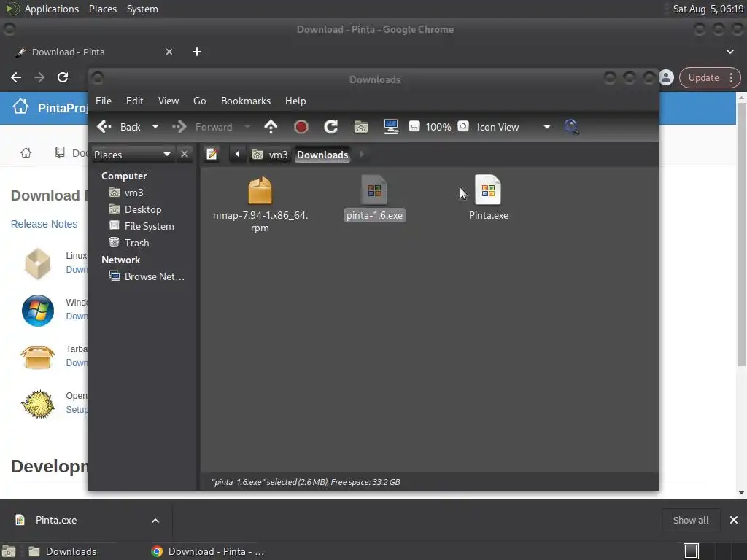Open the System menu in top panel
Screen dimensions: 747x560
142,9
